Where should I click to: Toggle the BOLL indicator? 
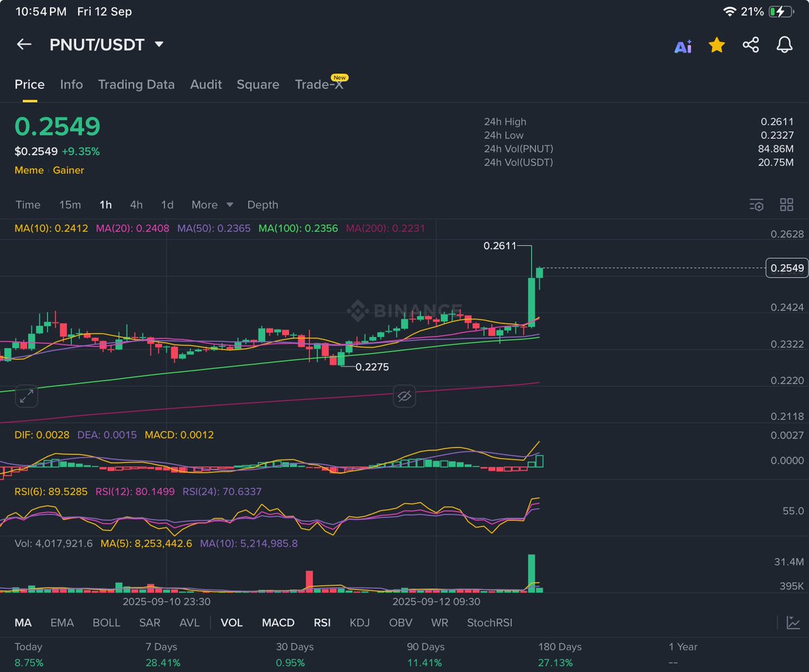pos(107,623)
